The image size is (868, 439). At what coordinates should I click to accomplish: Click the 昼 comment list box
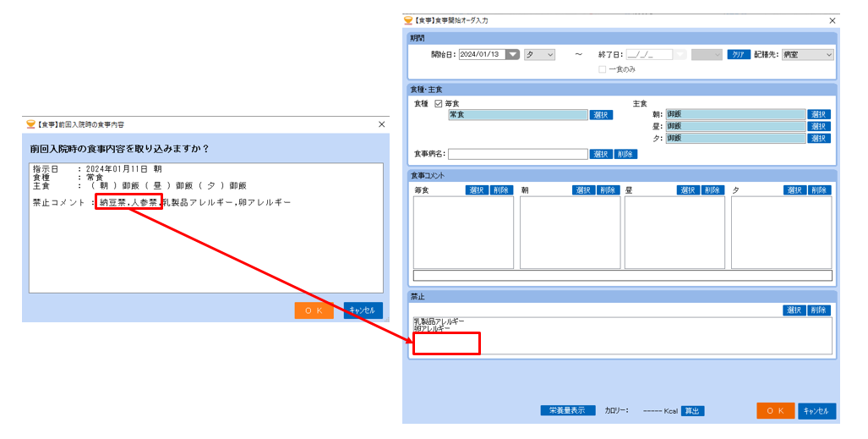pos(674,233)
